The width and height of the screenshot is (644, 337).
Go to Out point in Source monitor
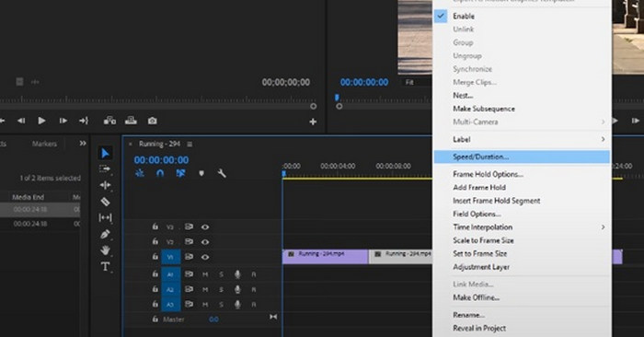[84, 121]
